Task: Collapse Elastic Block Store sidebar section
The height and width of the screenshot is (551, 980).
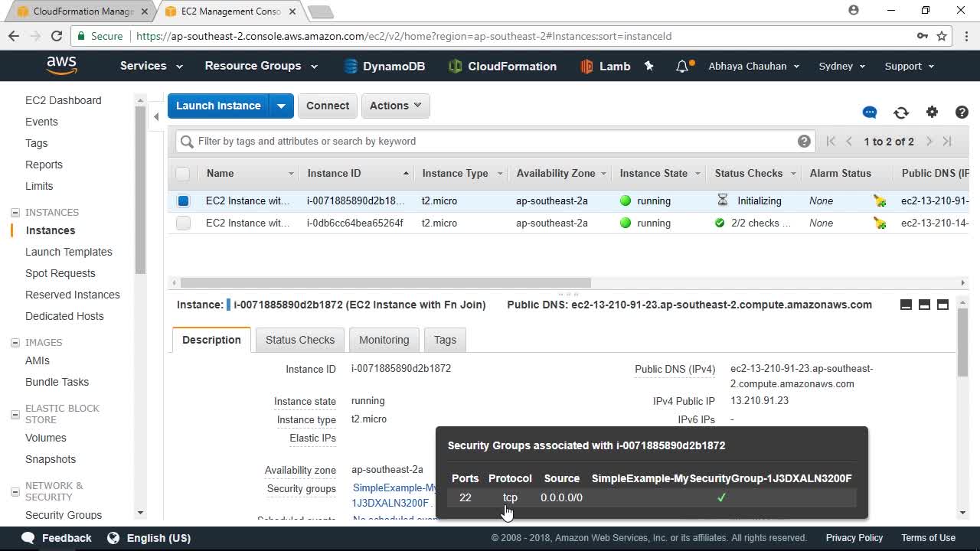Action: [15, 414]
